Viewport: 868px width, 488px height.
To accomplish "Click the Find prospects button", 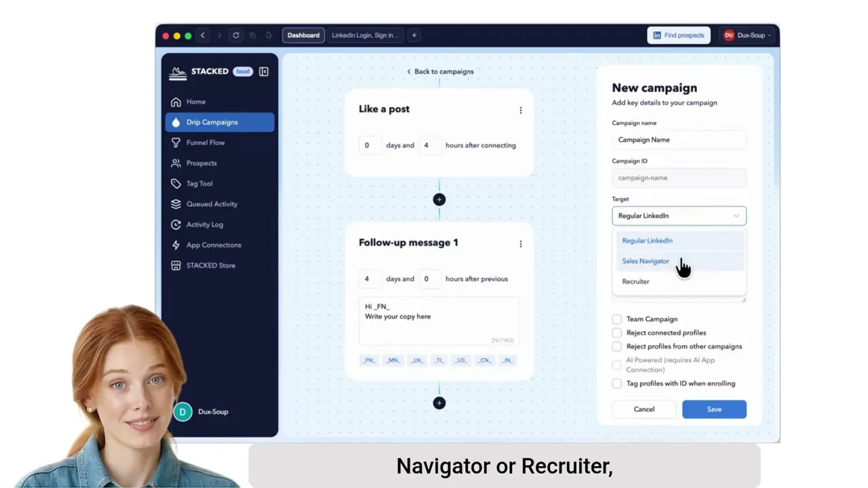I will [678, 35].
